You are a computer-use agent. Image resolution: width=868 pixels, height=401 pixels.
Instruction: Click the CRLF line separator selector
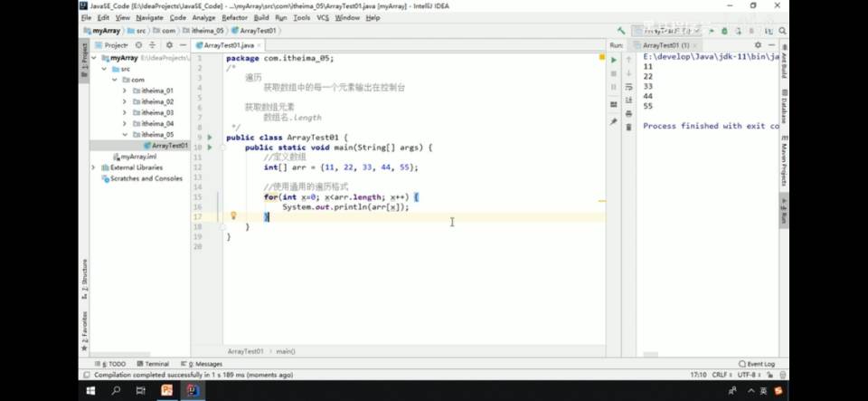tap(720, 375)
